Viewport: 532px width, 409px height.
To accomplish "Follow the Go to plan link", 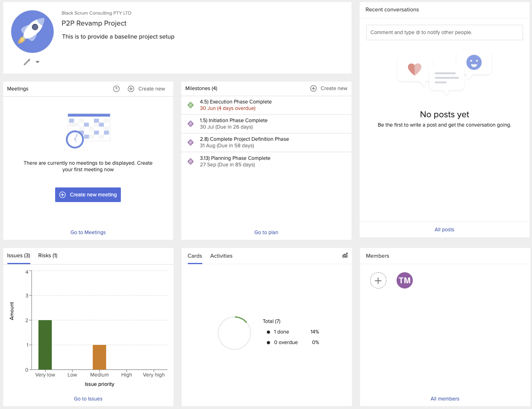I will tap(266, 232).
